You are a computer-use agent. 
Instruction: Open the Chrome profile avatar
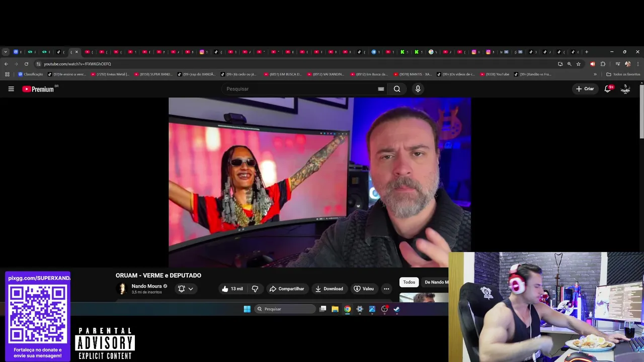click(627, 64)
